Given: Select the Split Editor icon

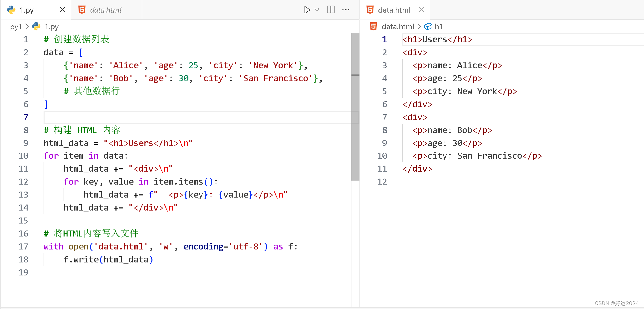Looking at the screenshot, I should (330, 10).
